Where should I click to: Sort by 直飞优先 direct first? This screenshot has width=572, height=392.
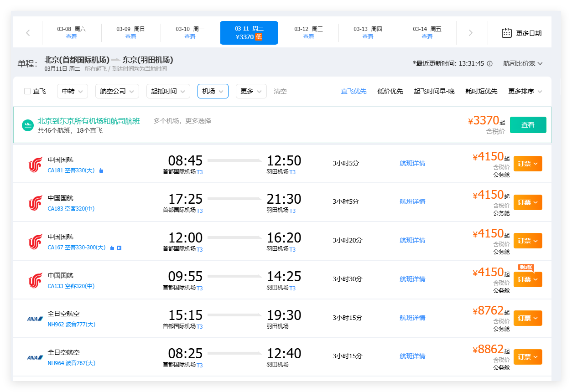tap(354, 91)
